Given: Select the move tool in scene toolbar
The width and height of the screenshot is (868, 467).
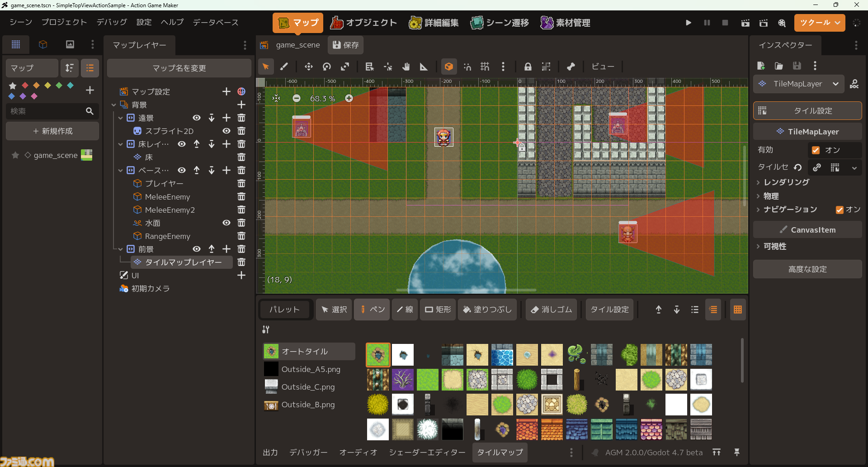Looking at the screenshot, I should 309,67.
